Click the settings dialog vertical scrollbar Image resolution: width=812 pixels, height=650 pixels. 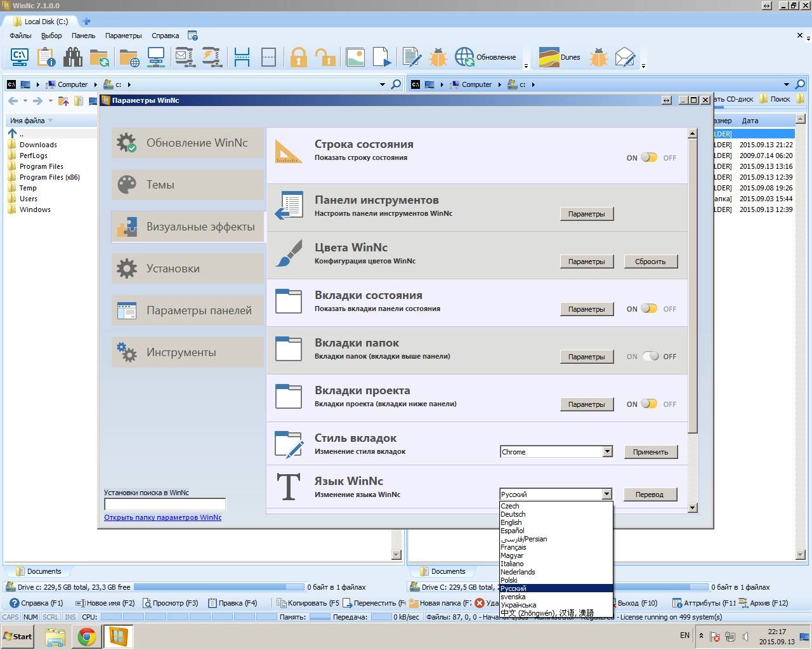coord(692,287)
